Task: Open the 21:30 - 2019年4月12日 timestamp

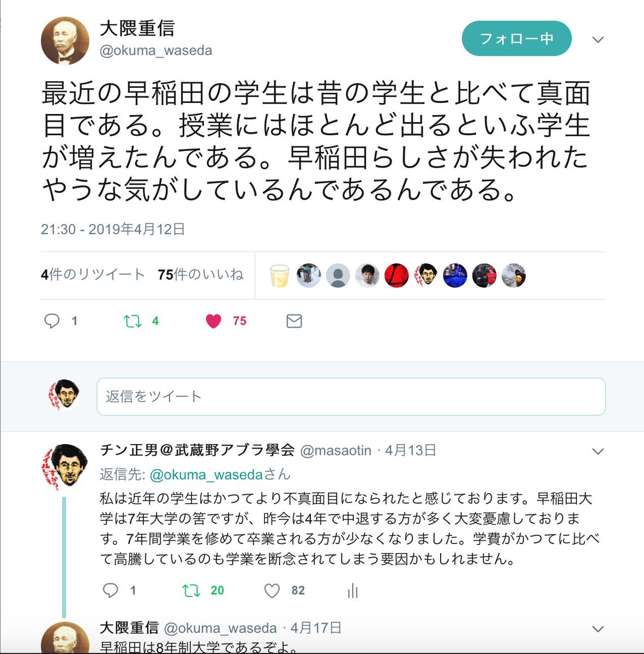Action: click(113, 229)
